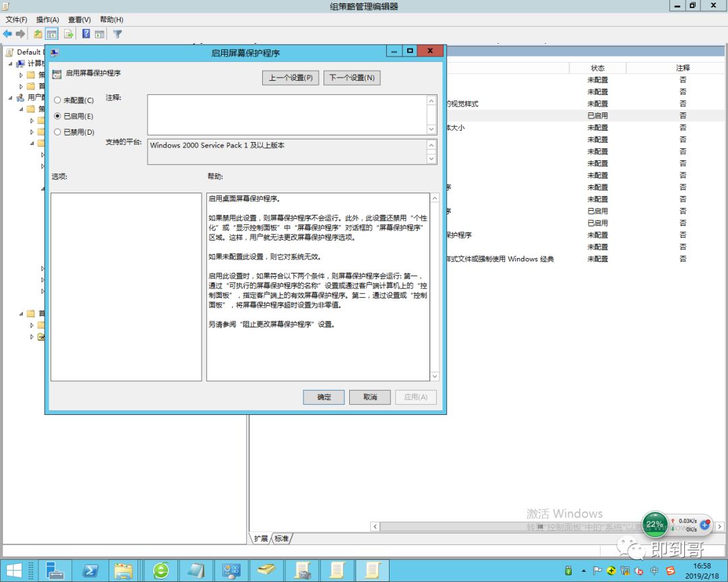Click the 应用(A) button
The image size is (728, 582).
416,397
